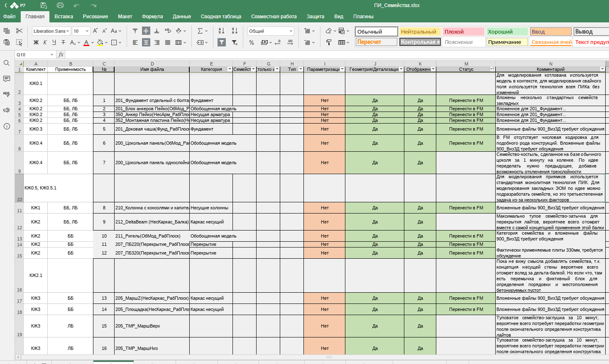
Task: Open filter dropdown for Статус column
Action: [492, 69]
